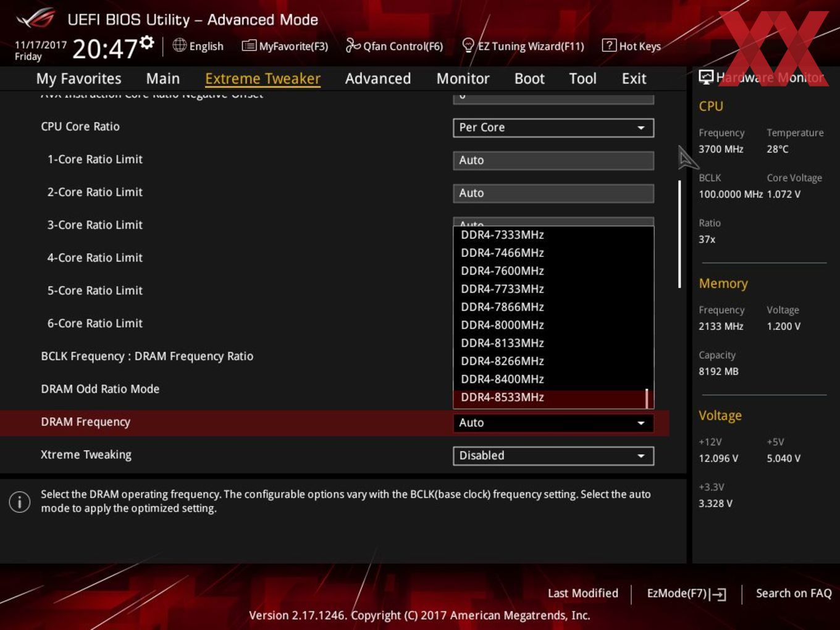Select Xtreme Tweaking row label
Screen dimensions: 840x630
click(86, 455)
